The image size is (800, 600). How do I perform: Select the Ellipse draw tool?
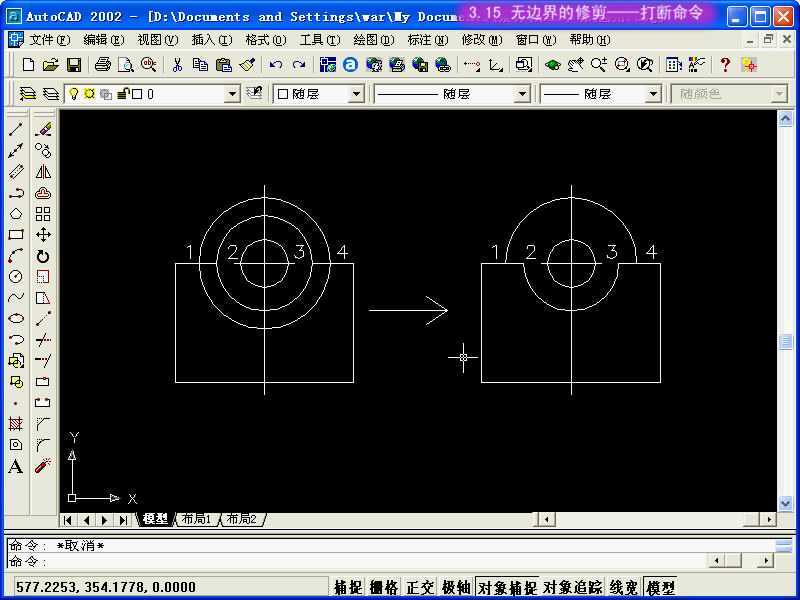[16, 318]
